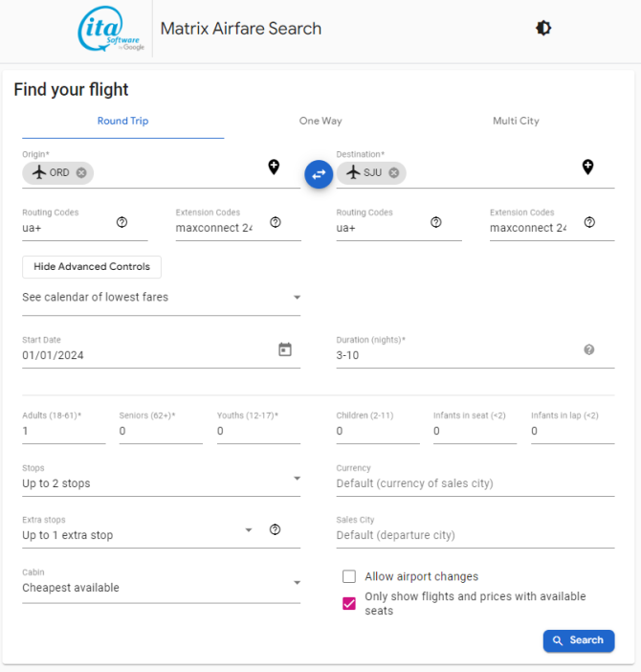This screenshot has width=641, height=672.
Task: Show help for origin Routing Codes
Action: point(122,222)
